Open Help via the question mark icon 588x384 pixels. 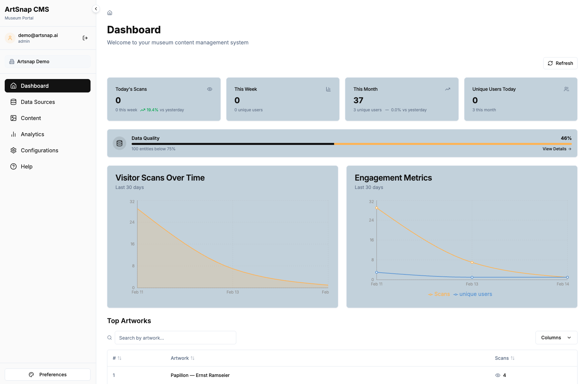click(13, 166)
